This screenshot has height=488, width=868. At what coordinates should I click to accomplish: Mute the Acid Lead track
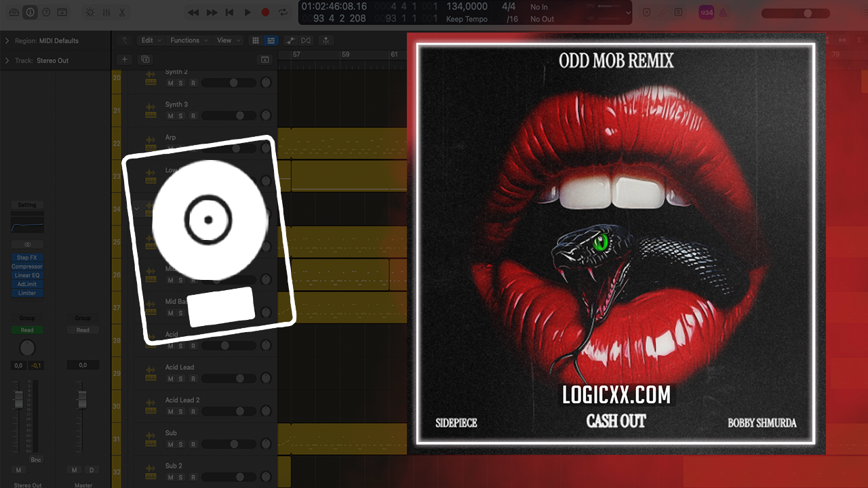point(170,379)
